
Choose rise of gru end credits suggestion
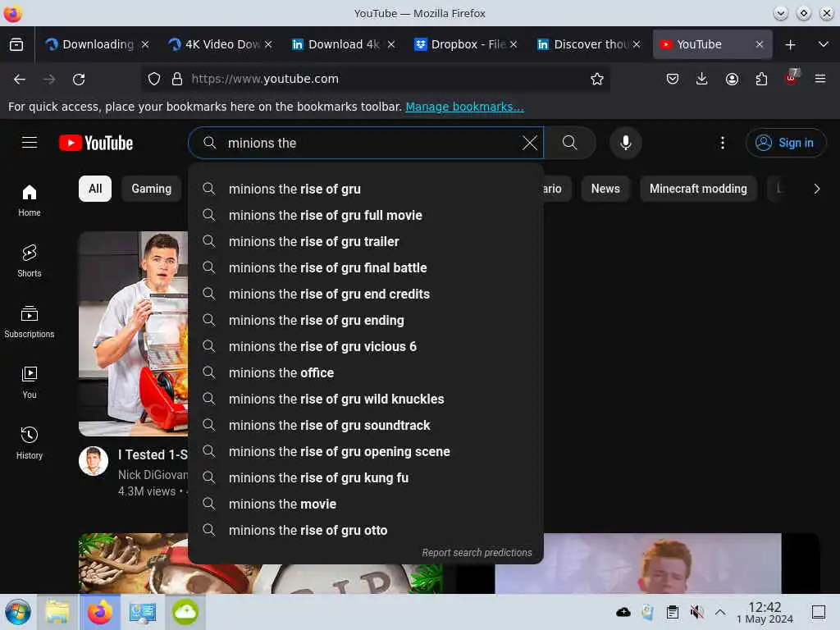366,294
